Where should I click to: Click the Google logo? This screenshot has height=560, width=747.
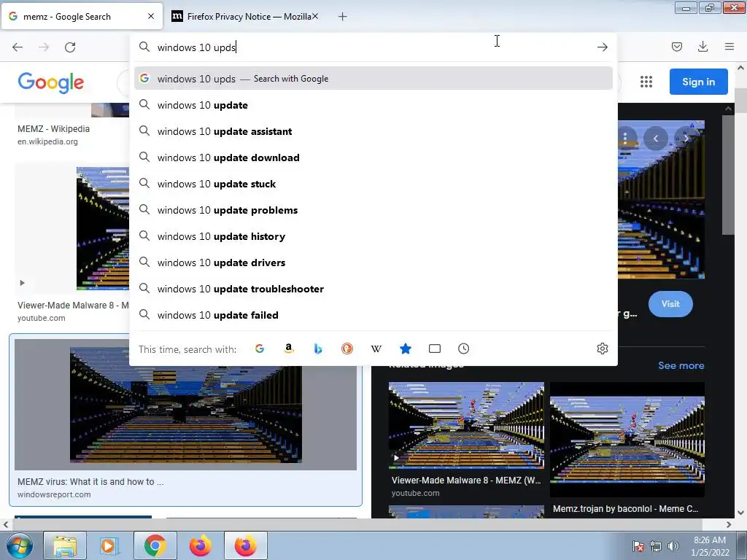click(50, 83)
